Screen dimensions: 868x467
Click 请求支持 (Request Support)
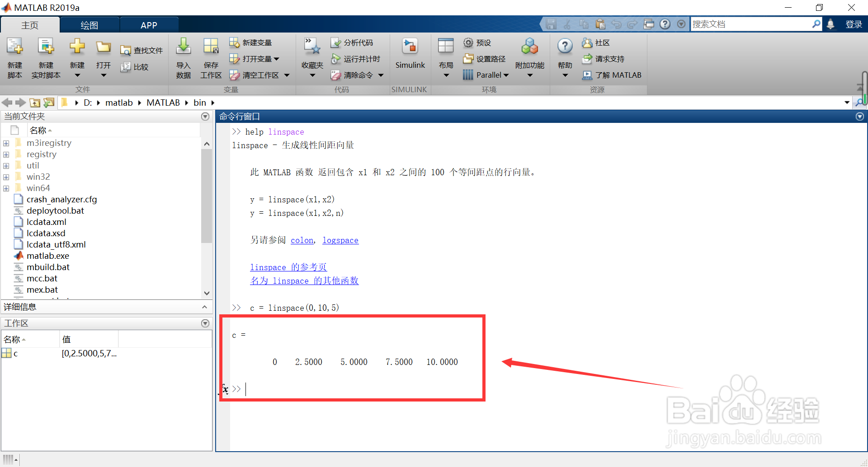(603, 59)
